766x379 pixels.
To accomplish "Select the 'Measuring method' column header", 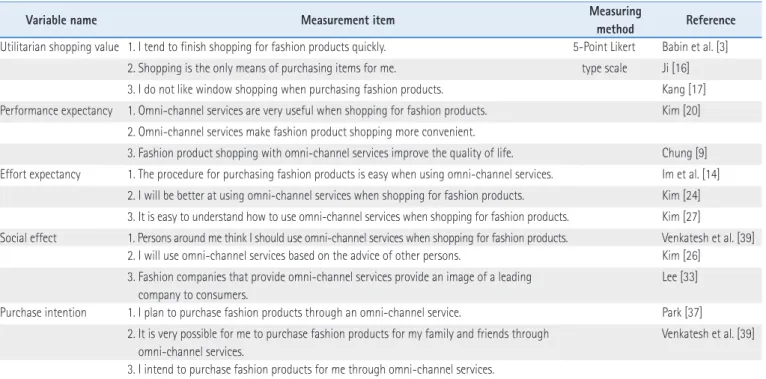I will tap(615, 20).
